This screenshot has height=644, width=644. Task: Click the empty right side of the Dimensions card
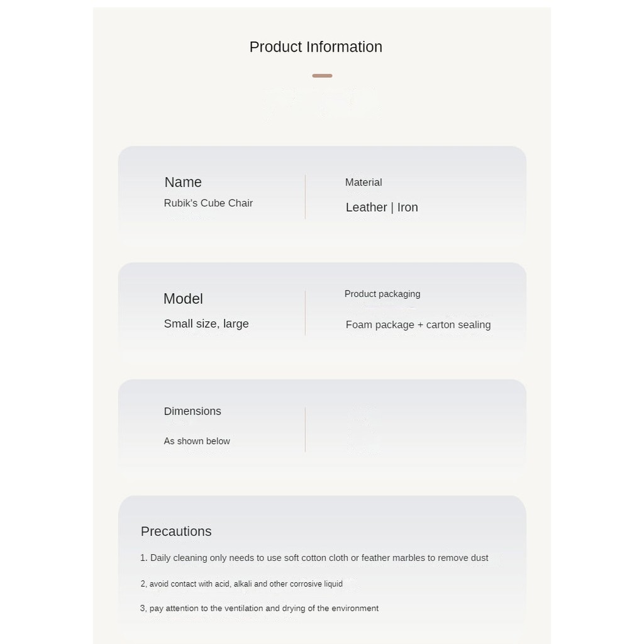point(415,430)
